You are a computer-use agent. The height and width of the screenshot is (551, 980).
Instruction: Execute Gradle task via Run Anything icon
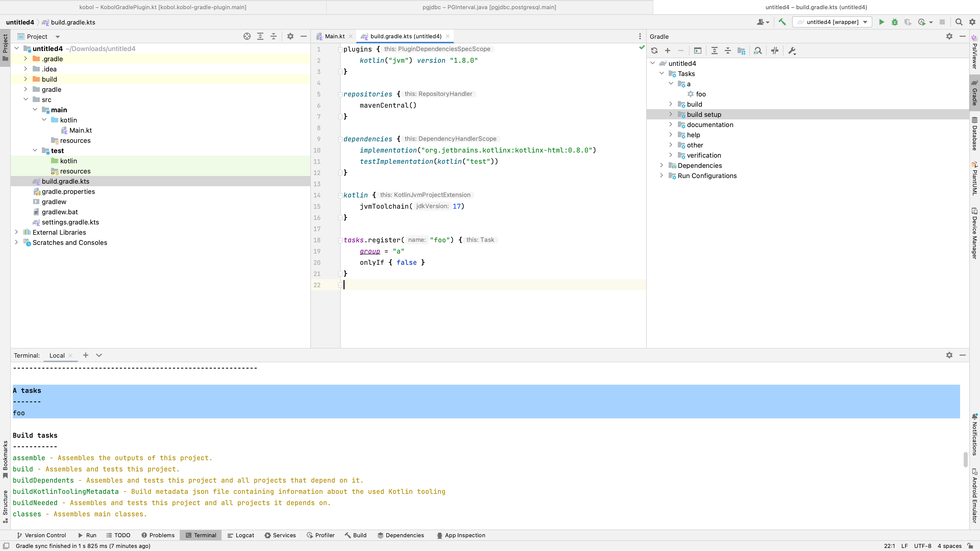[x=697, y=51]
